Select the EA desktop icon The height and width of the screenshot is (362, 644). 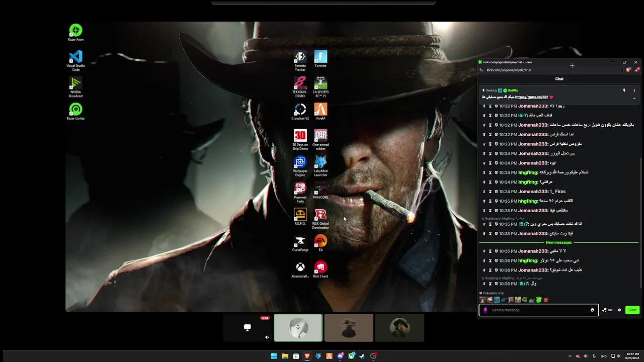tap(320, 243)
